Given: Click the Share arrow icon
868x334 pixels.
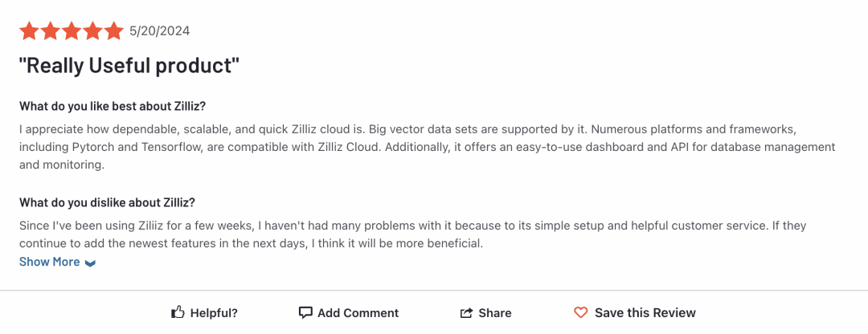Looking at the screenshot, I should (466, 312).
